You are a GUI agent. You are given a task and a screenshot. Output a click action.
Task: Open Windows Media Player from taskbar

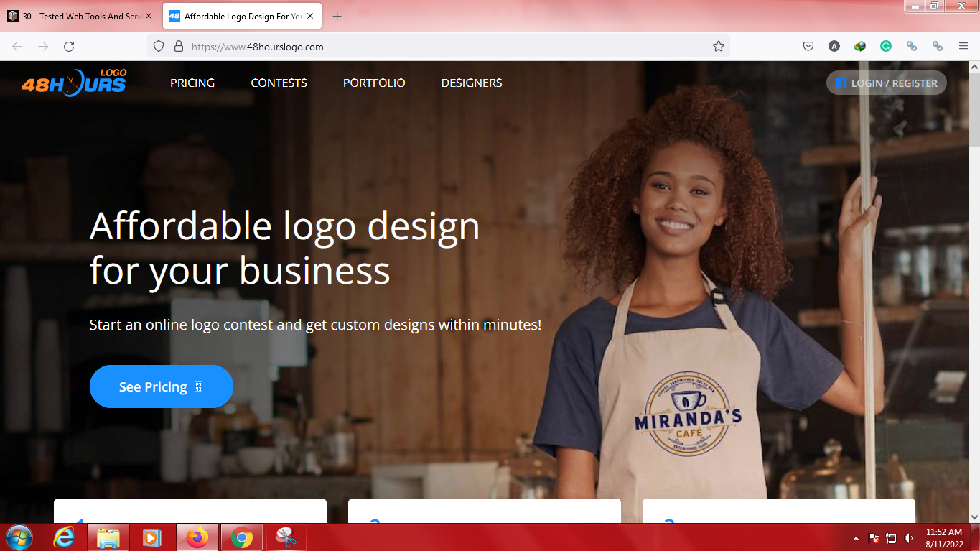tap(152, 537)
